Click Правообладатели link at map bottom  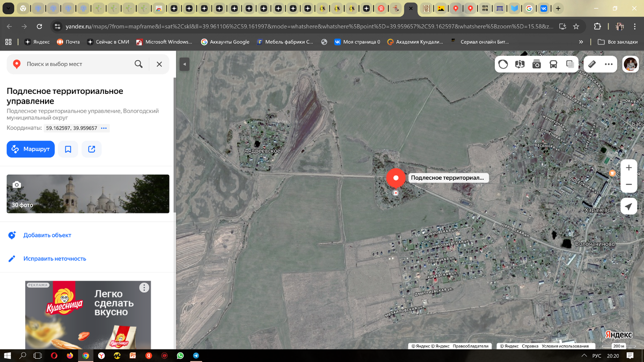pos(471,346)
